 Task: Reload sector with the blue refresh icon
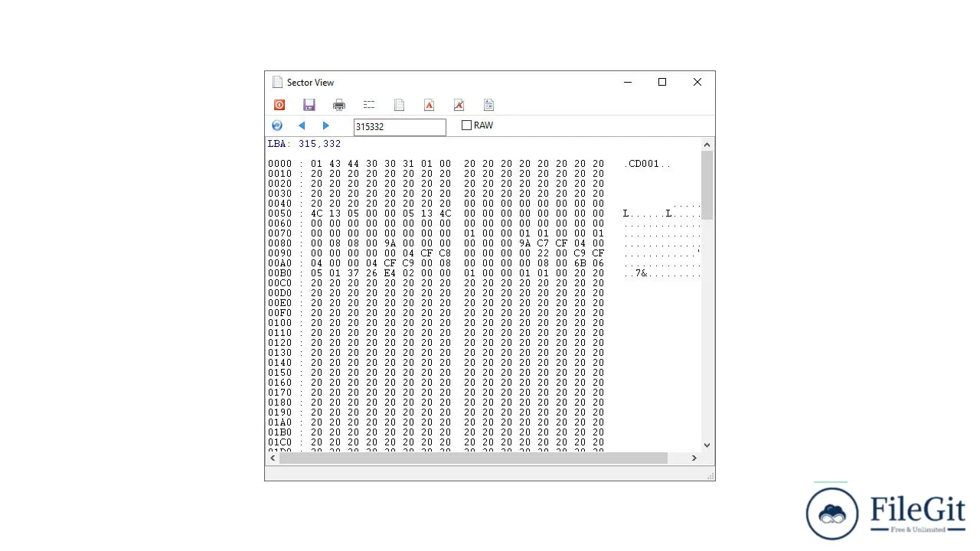point(277,126)
